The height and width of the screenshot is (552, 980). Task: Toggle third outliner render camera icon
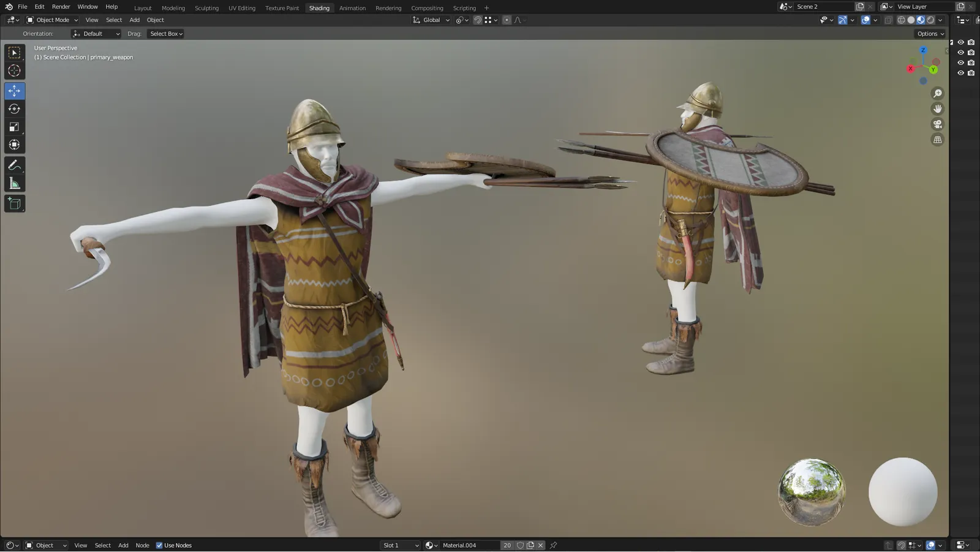(x=971, y=62)
